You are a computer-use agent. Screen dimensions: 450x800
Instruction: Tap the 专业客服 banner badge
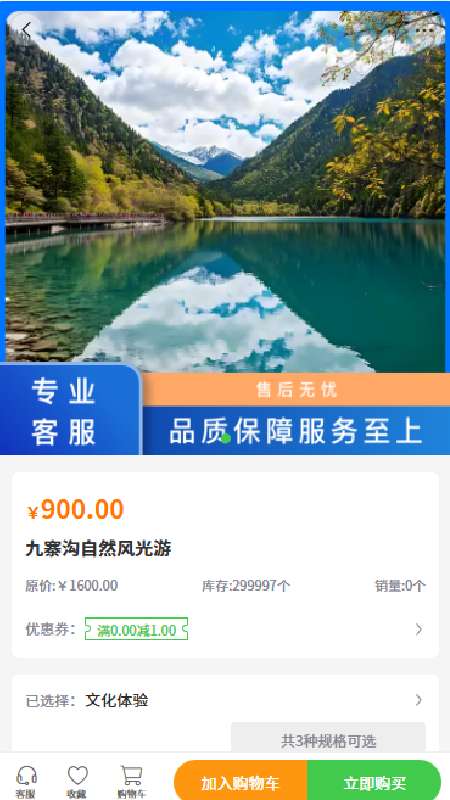click(x=70, y=409)
